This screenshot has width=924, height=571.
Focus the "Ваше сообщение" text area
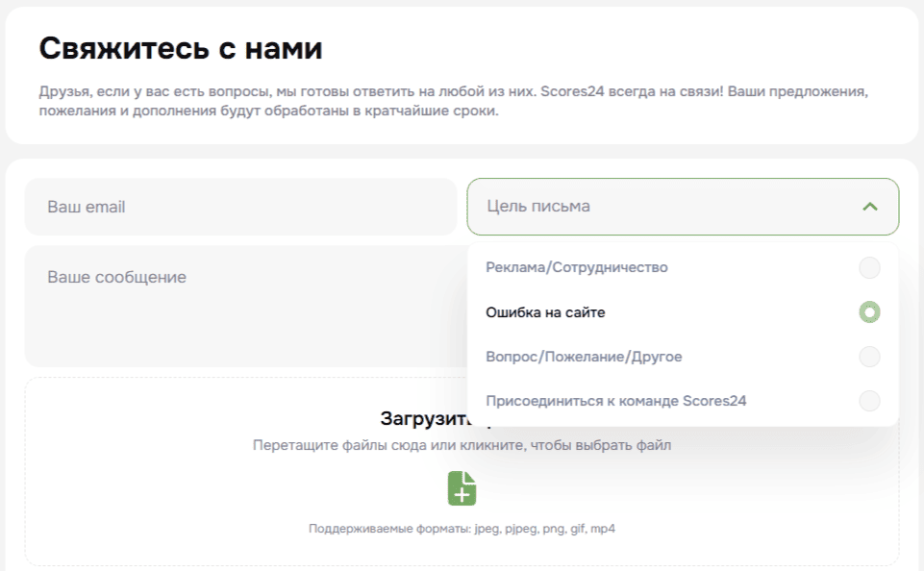240,308
